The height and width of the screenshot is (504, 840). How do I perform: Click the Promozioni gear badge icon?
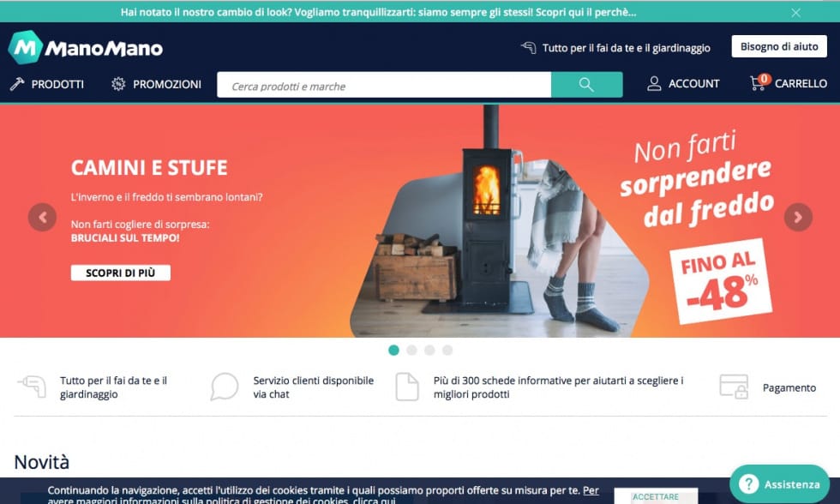click(118, 84)
